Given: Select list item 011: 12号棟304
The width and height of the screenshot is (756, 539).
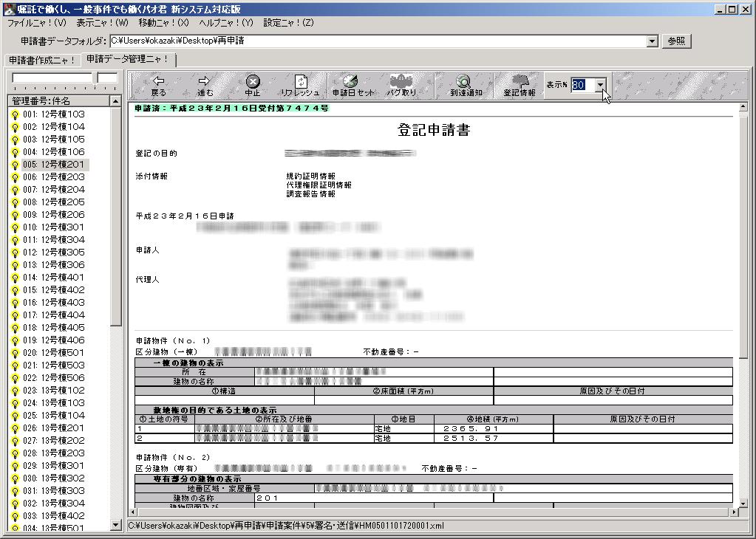Looking at the screenshot, I should coord(53,240).
